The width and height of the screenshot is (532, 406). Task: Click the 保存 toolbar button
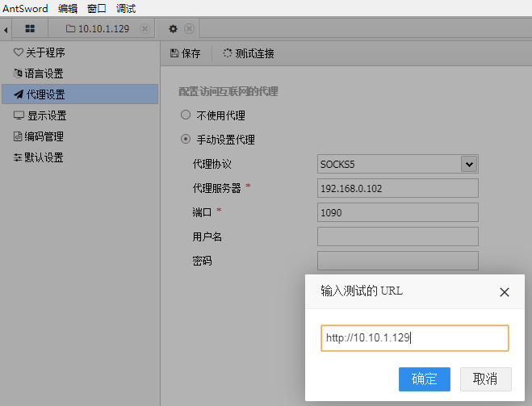click(185, 53)
